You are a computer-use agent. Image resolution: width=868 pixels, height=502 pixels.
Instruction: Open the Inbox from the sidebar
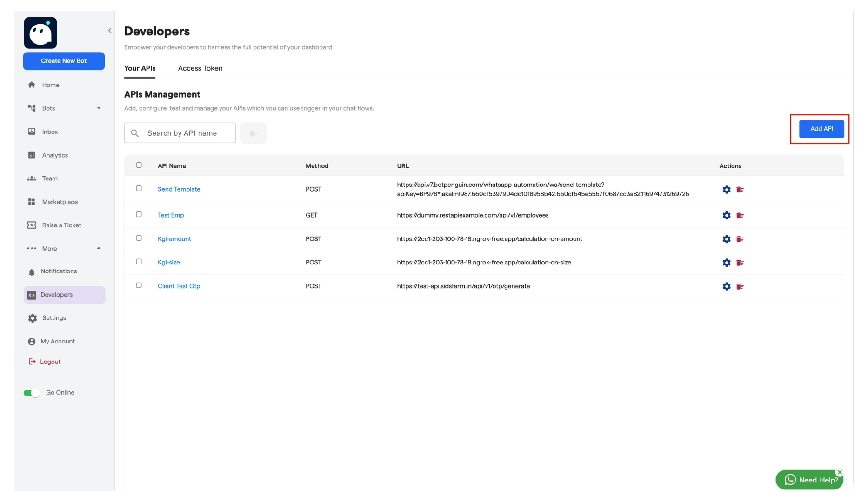(x=49, y=132)
